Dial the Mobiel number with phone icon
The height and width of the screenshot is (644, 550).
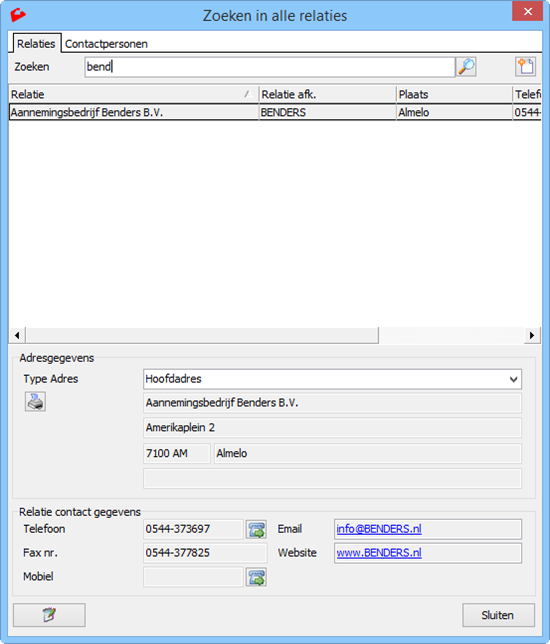256,577
